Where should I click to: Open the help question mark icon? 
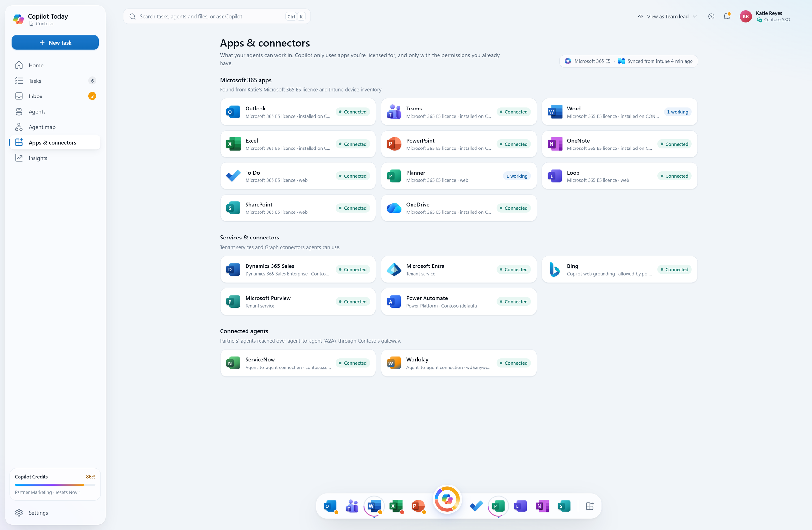tap(711, 16)
